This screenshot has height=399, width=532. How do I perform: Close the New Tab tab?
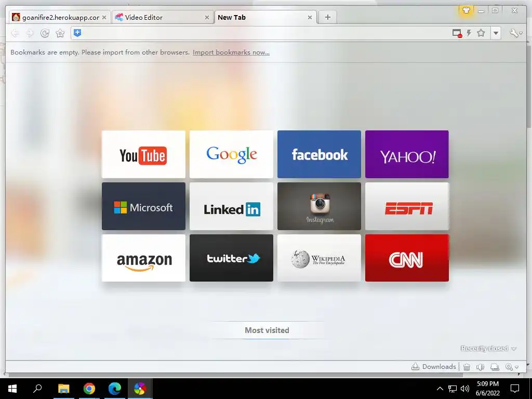point(310,17)
